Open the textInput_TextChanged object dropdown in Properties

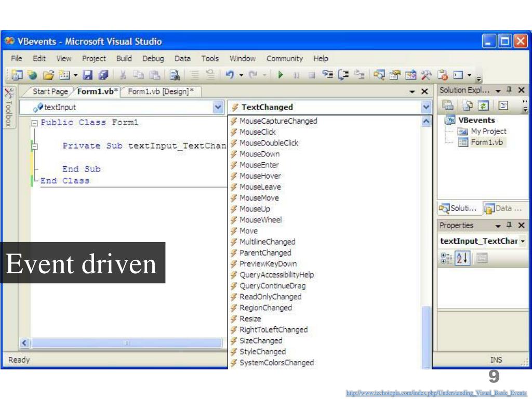(x=523, y=241)
